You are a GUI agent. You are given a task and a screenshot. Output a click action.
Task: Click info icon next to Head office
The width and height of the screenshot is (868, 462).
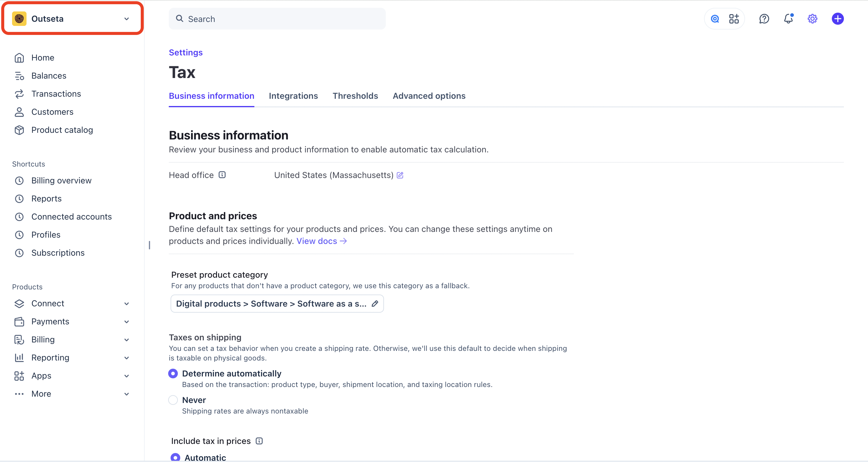coord(222,175)
